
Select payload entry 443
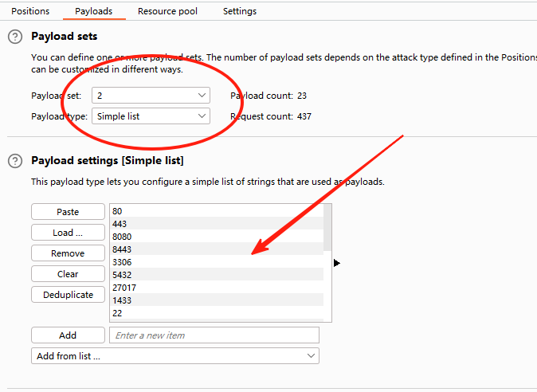[217, 224]
